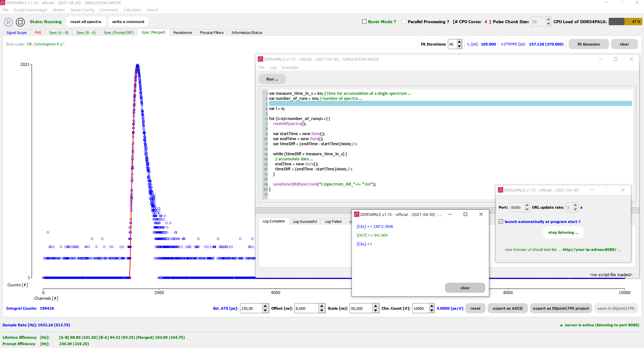Click the run script Run button

click(272, 79)
